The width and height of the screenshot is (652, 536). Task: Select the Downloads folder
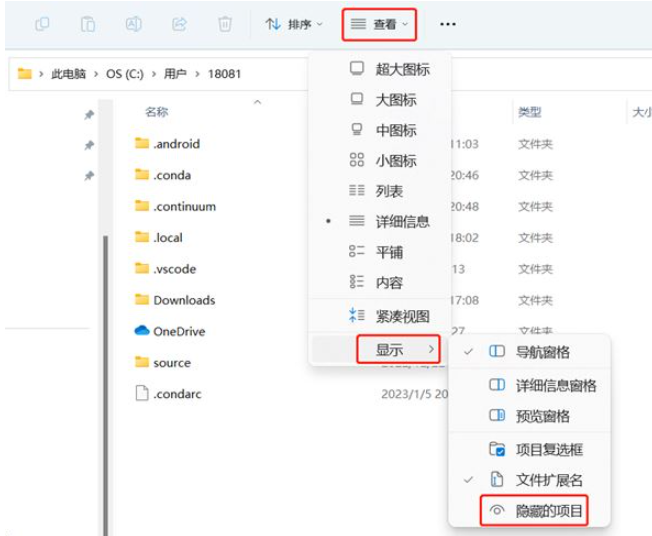pos(175,300)
